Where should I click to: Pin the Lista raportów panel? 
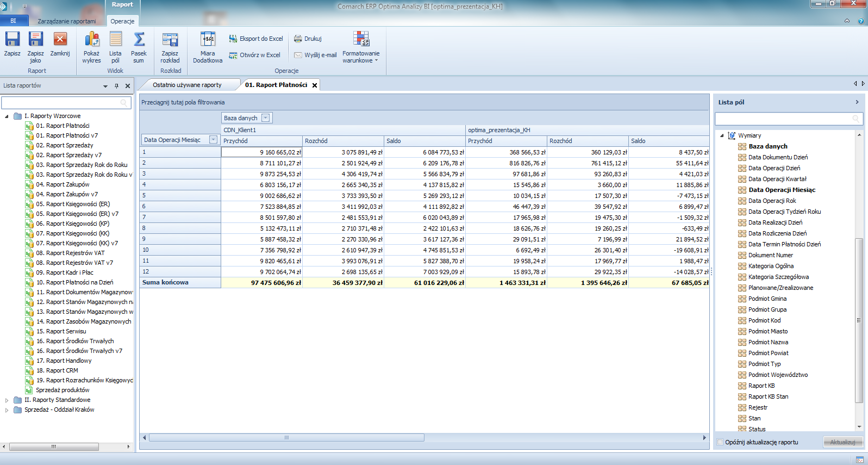(x=116, y=86)
